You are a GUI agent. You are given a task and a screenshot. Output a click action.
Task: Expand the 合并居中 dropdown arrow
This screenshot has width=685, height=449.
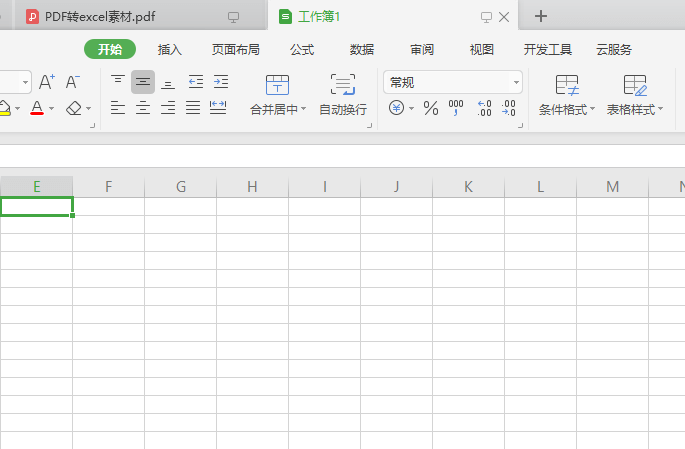[304, 109]
